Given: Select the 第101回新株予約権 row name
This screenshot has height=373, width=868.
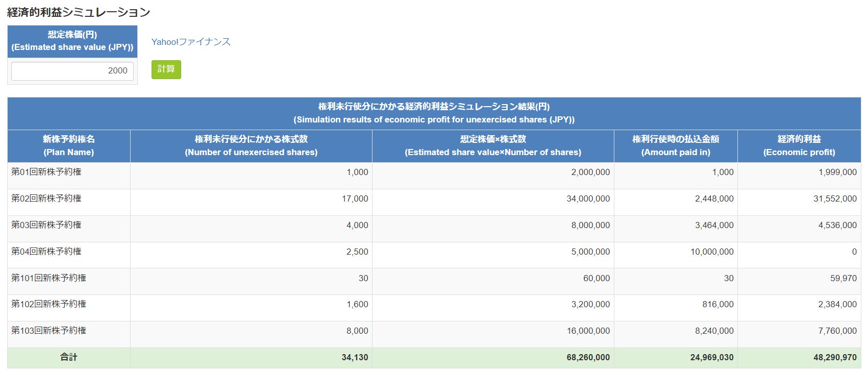Looking at the screenshot, I should click(49, 278).
